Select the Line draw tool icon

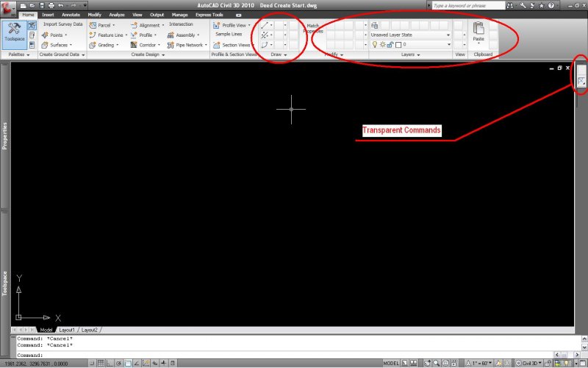(x=265, y=25)
